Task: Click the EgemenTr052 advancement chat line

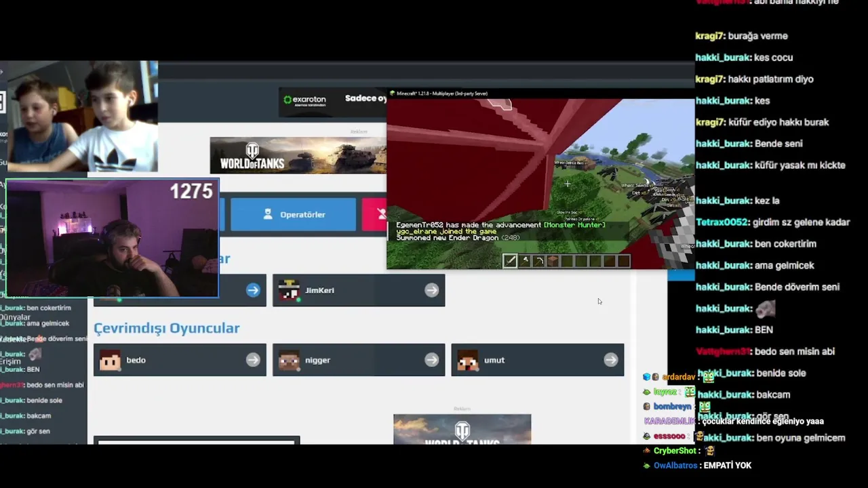Action: pyautogui.click(x=500, y=225)
